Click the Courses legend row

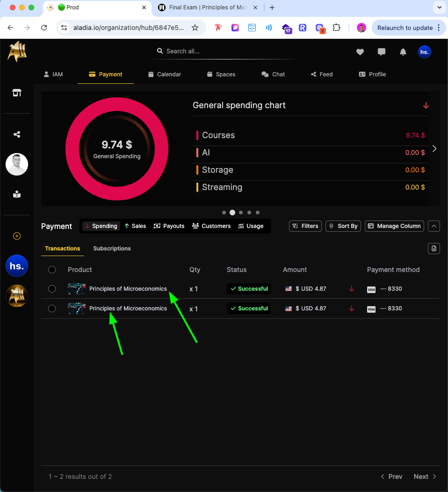coord(311,135)
